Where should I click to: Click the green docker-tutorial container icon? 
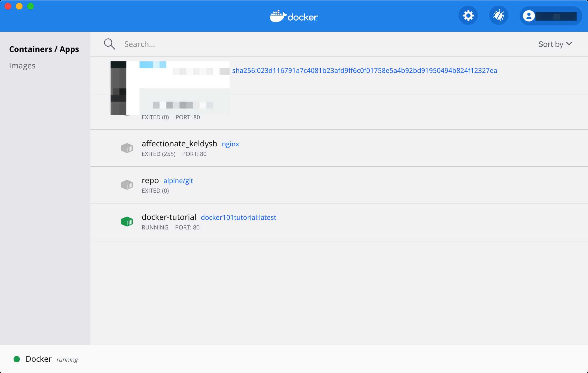tap(127, 221)
